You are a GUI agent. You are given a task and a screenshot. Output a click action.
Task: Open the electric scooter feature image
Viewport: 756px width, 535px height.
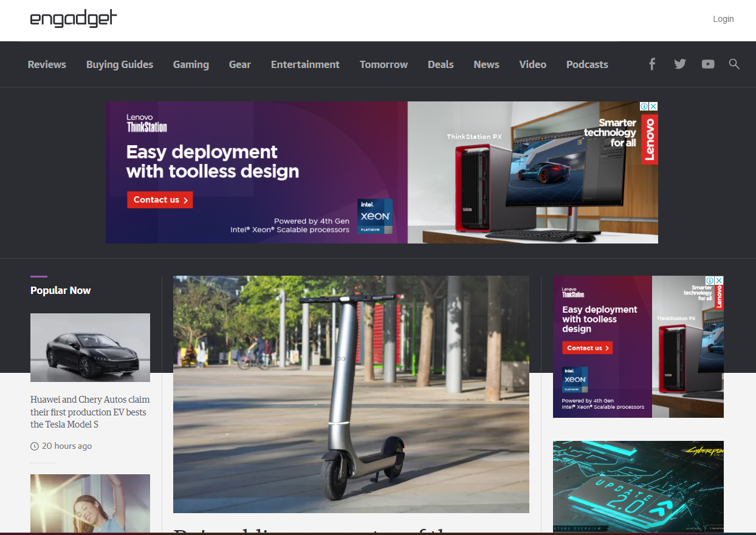click(x=351, y=394)
